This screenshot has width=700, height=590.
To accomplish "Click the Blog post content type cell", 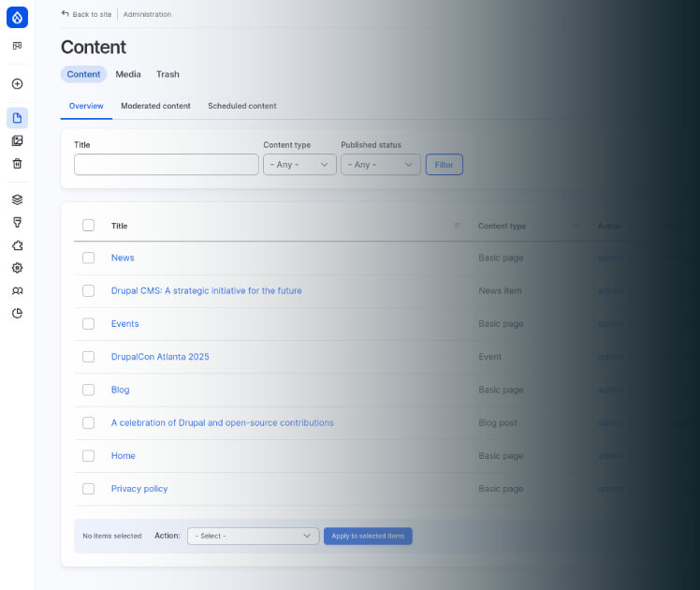I will coord(498,423).
